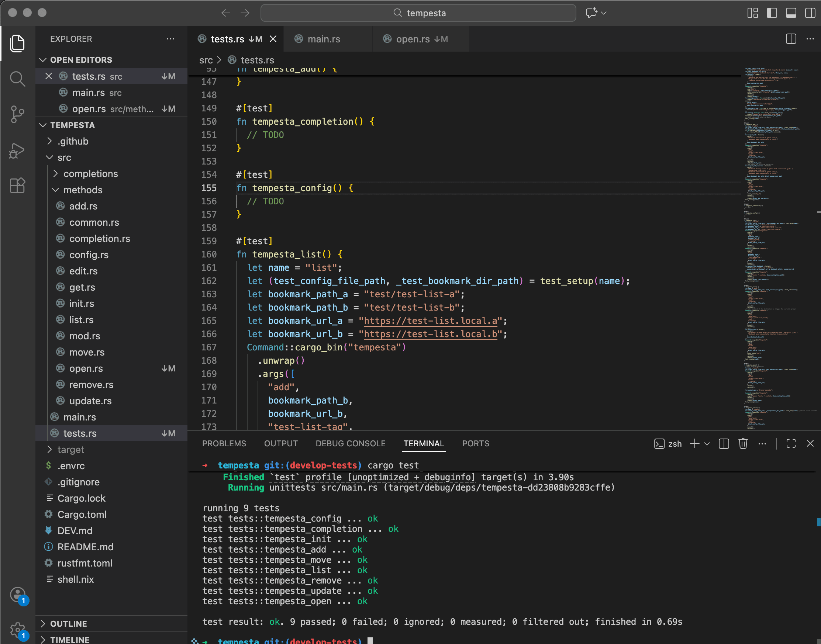Toggle the bottom panel visibility
The width and height of the screenshot is (821, 644).
pyautogui.click(x=791, y=13)
